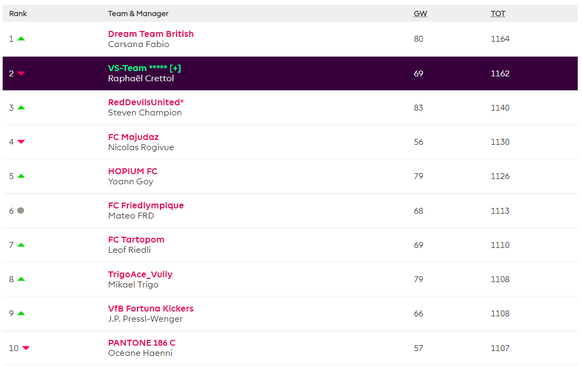Click red down arrow beside rank 4
The image size is (582, 366).
(x=21, y=142)
